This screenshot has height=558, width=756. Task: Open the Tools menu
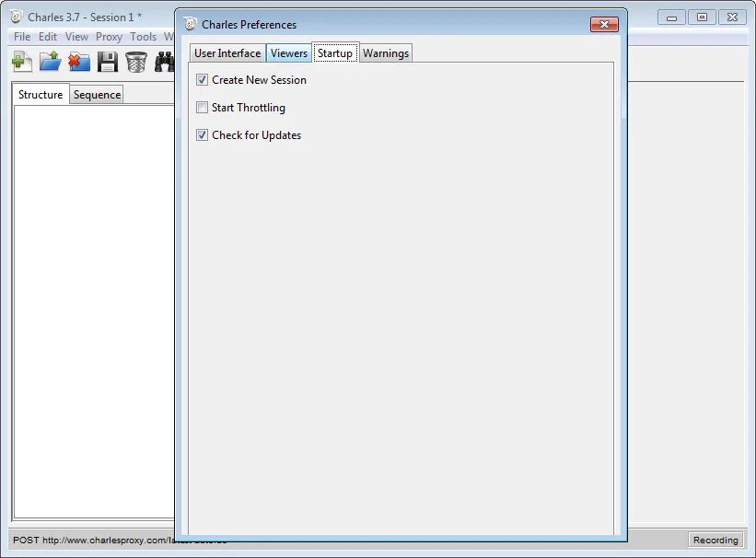144,37
